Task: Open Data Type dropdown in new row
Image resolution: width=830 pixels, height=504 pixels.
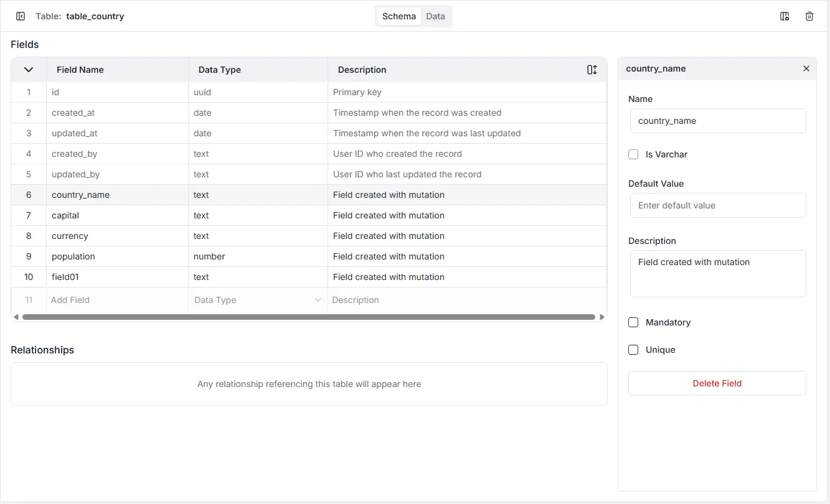Action: (257, 300)
